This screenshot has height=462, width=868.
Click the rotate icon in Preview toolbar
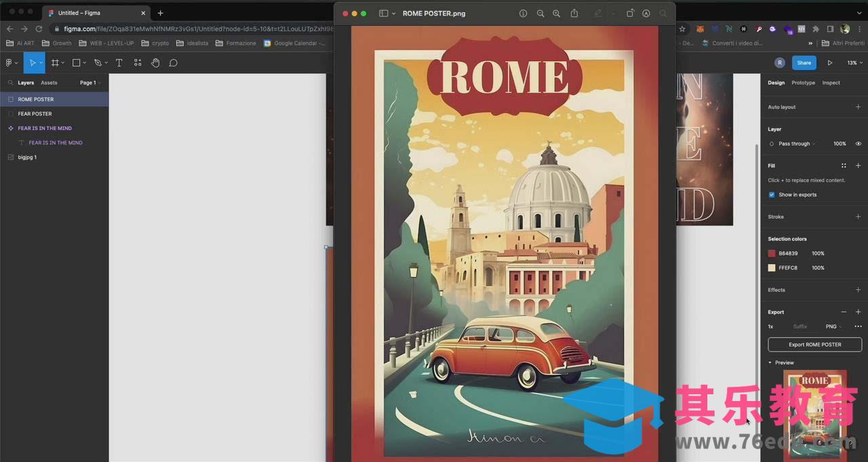coord(629,14)
